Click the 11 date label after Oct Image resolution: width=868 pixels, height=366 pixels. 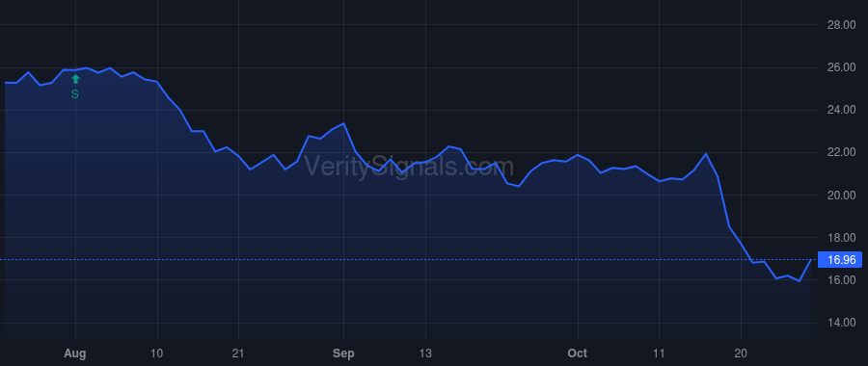click(x=660, y=353)
